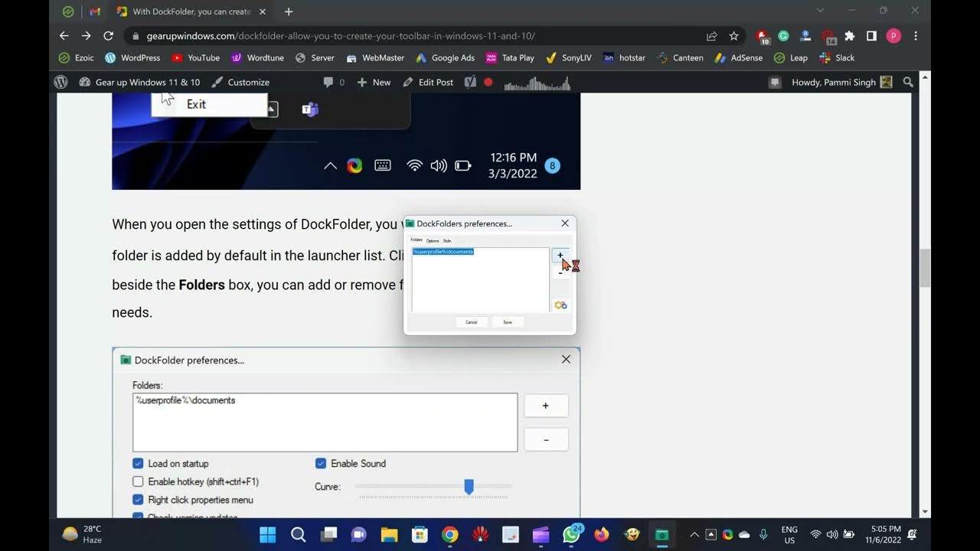Image resolution: width=980 pixels, height=551 pixels.
Task: Open weather widget 28°C Haze
Action: tap(82, 534)
